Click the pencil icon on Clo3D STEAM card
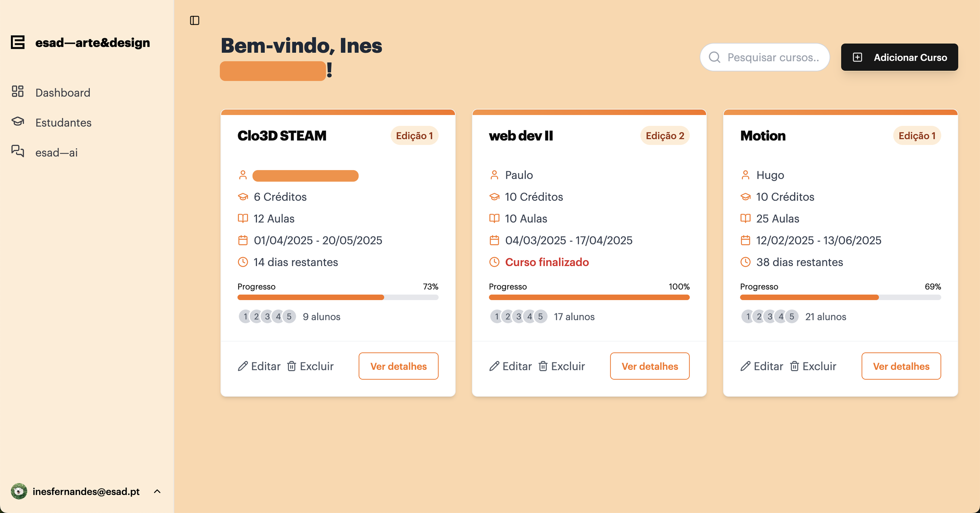 243,366
